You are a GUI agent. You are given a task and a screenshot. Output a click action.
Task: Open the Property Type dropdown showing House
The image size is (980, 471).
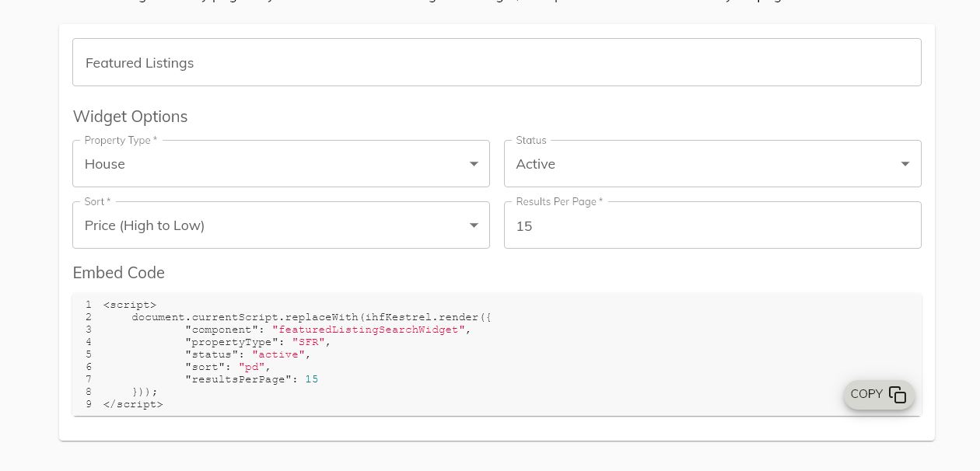pyautogui.click(x=281, y=163)
